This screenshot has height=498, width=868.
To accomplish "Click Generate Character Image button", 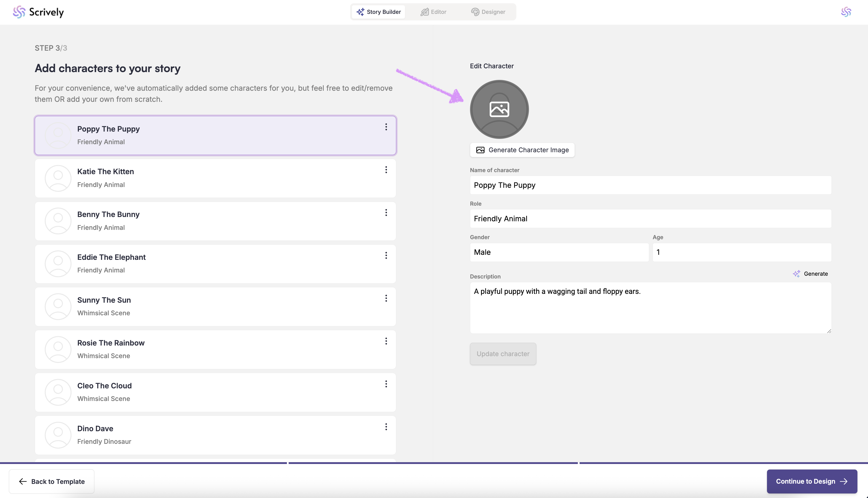I will 522,150.
